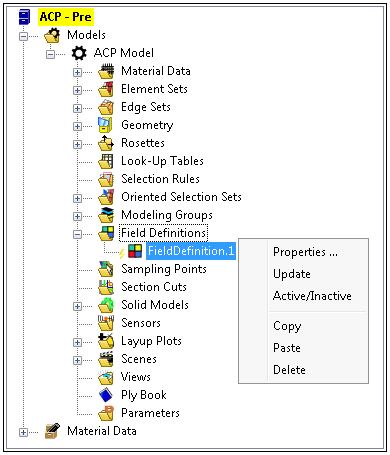The image size is (390, 455).
Task: Click the Look-Up Tables folder icon
Action: tap(106, 161)
